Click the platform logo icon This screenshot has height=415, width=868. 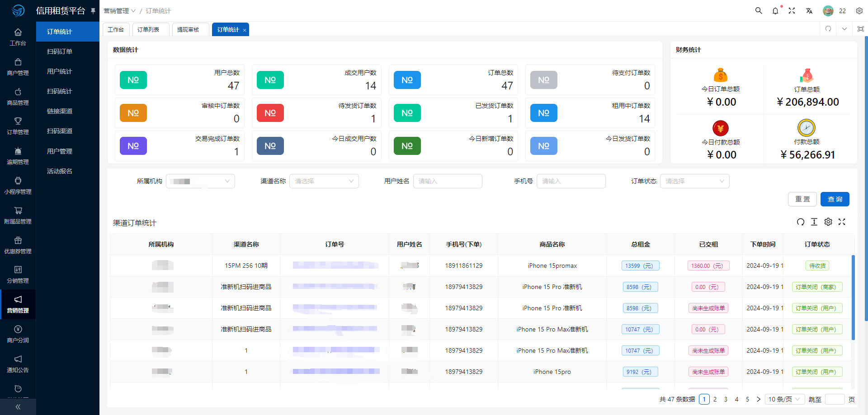click(x=18, y=10)
